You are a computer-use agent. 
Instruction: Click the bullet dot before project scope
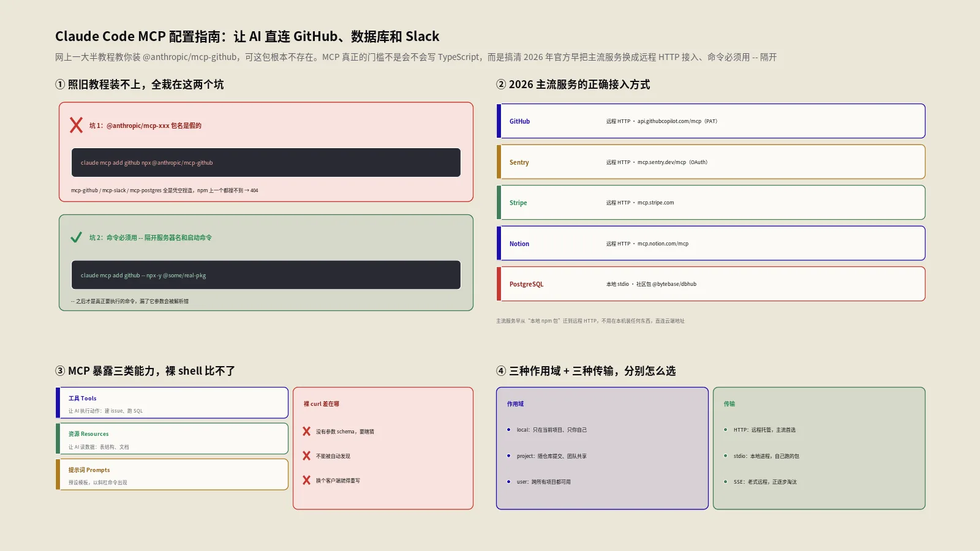pyautogui.click(x=509, y=456)
